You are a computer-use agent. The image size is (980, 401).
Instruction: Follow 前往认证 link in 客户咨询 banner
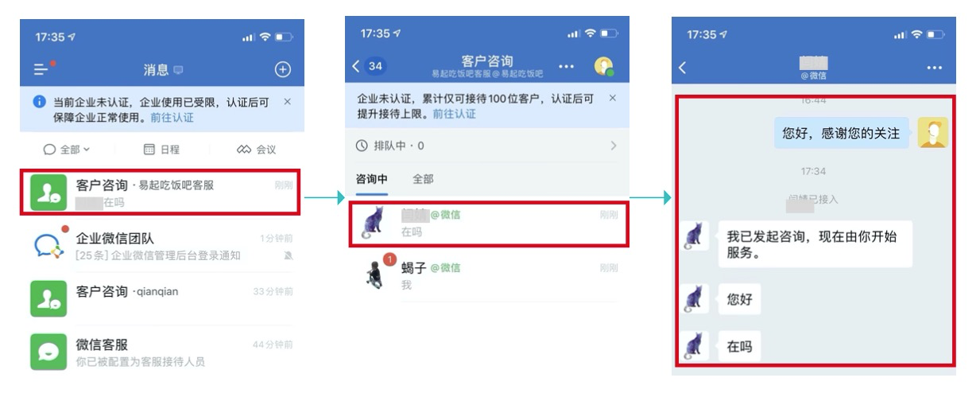click(x=454, y=114)
